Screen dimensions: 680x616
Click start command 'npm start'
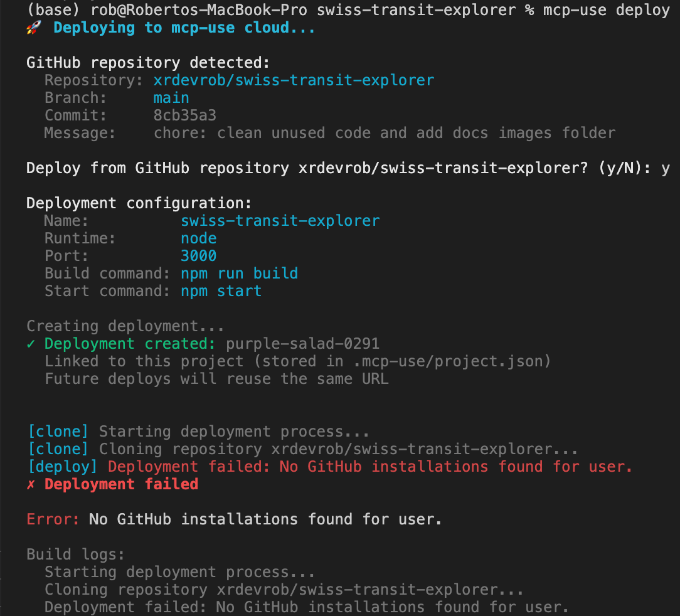point(221,291)
